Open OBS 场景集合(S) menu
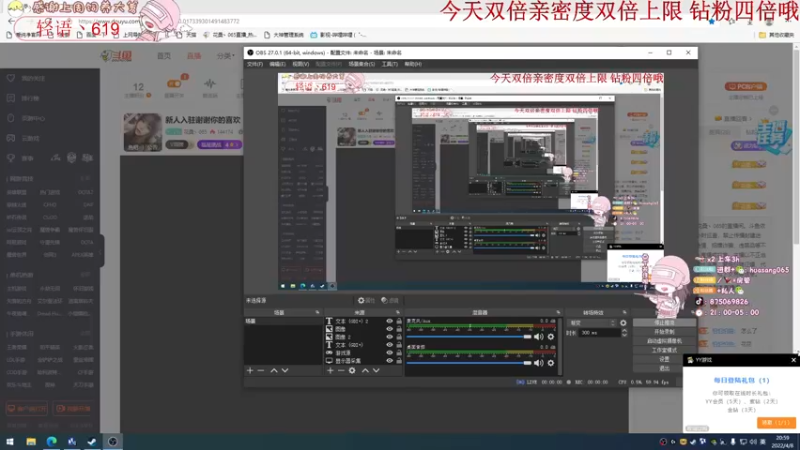This screenshot has width=800, height=450. click(x=361, y=64)
